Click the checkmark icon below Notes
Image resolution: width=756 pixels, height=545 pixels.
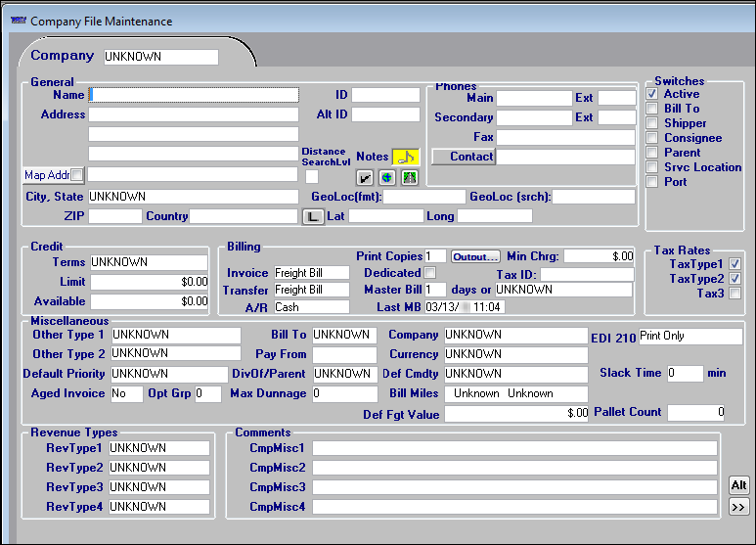tap(364, 177)
